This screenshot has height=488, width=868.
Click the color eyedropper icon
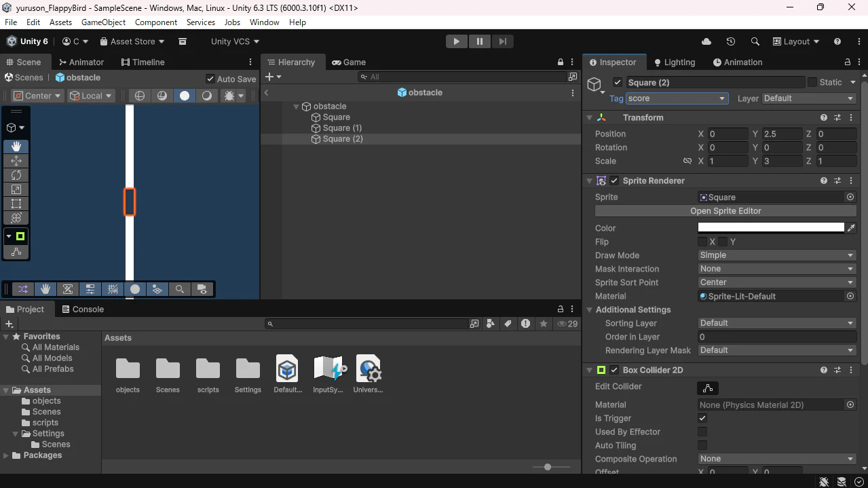[852, 228]
